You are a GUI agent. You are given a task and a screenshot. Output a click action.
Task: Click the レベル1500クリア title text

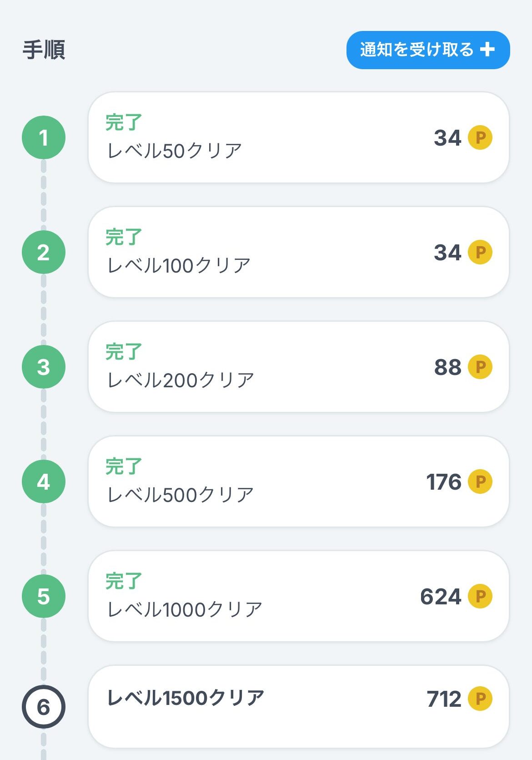pos(186,698)
